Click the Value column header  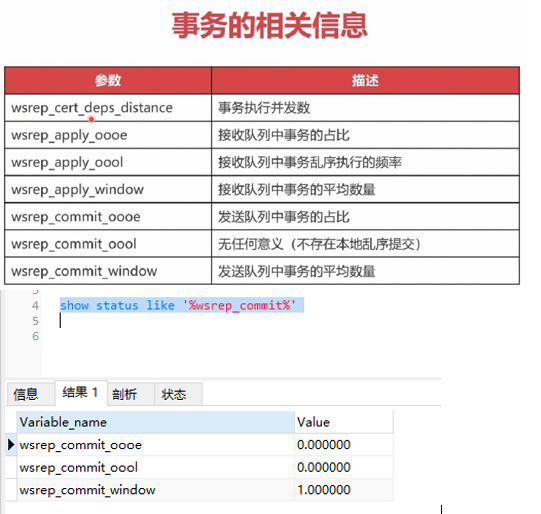pyautogui.click(x=344, y=422)
